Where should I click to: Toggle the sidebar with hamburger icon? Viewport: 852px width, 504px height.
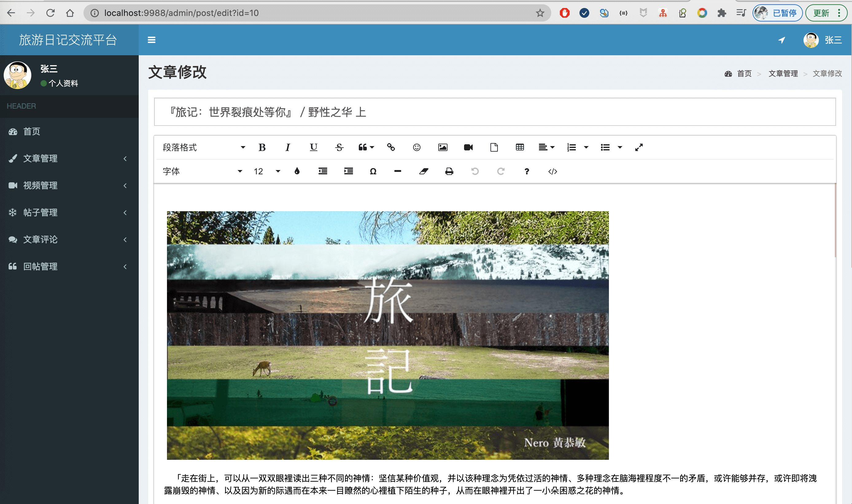point(151,40)
